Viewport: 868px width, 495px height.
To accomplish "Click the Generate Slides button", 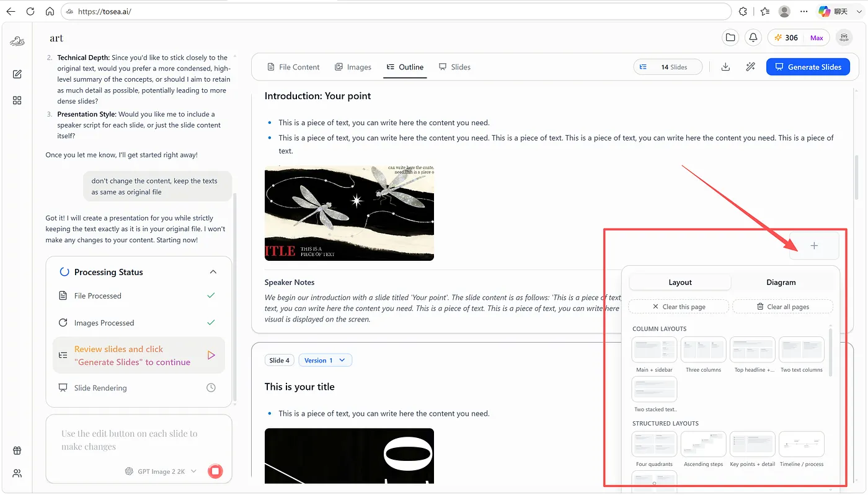I will point(807,67).
